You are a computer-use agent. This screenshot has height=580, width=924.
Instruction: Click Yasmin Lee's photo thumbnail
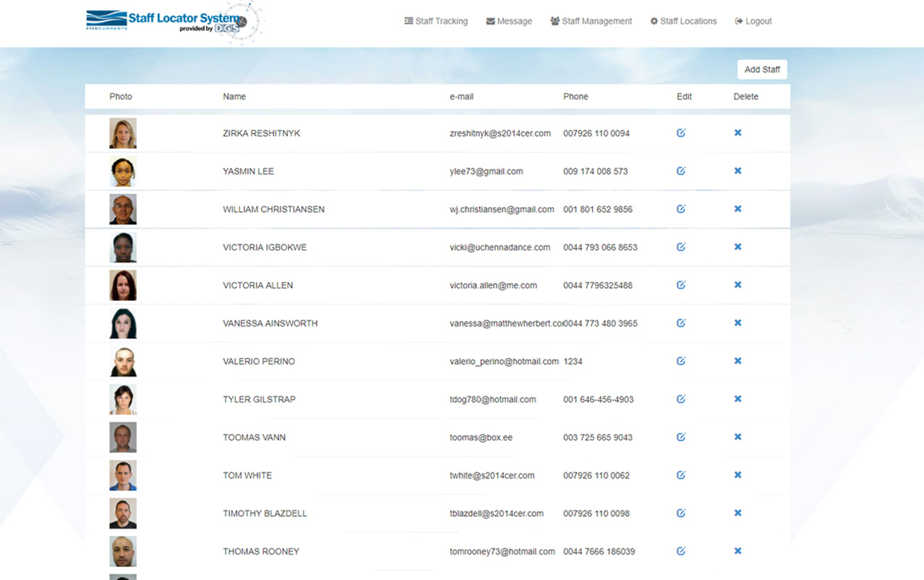[x=123, y=171]
